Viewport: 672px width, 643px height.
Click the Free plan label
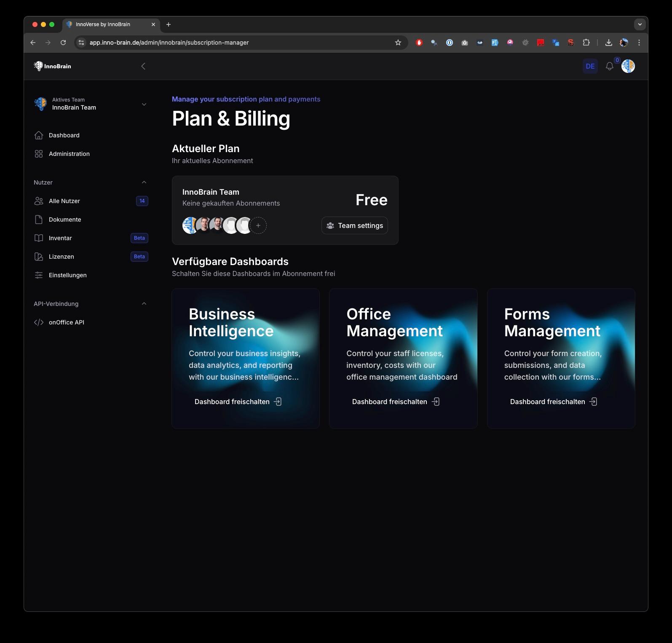tap(372, 200)
